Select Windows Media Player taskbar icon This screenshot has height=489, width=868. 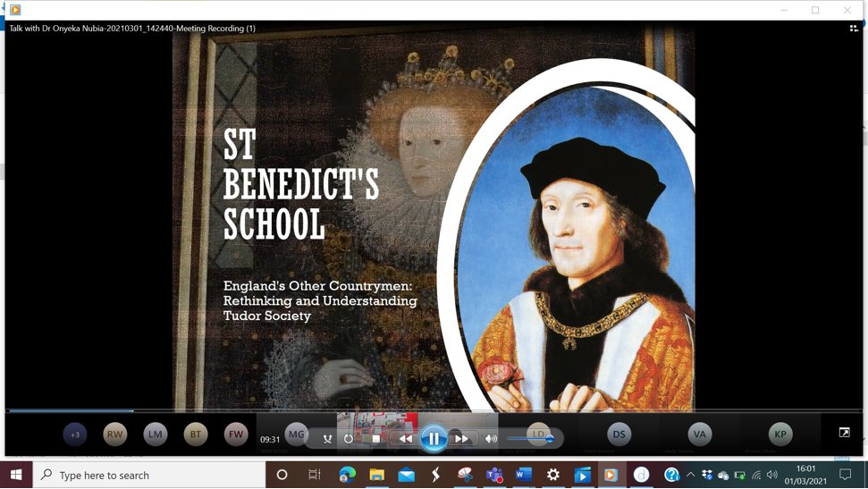pyautogui.click(x=611, y=476)
